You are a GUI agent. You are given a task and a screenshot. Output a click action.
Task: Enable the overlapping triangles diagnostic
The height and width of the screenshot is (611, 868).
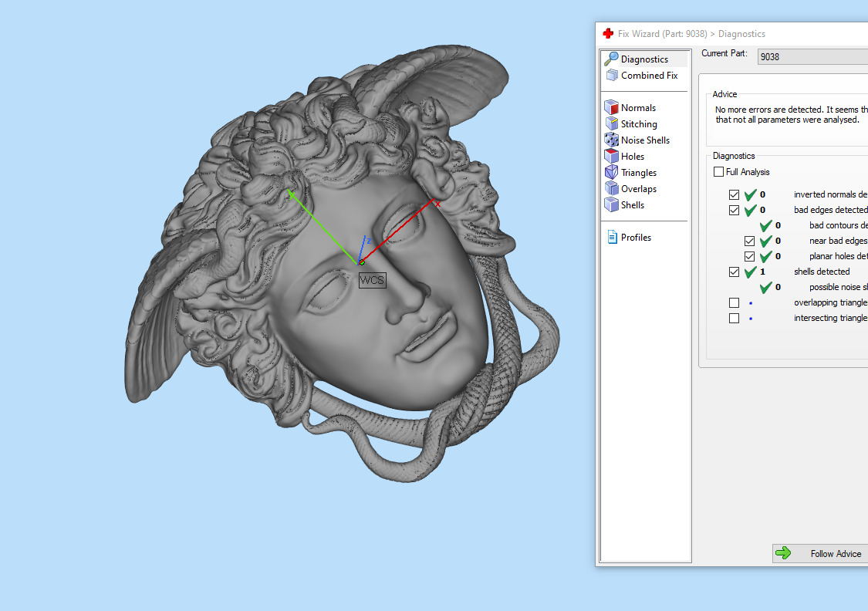click(734, 302)
